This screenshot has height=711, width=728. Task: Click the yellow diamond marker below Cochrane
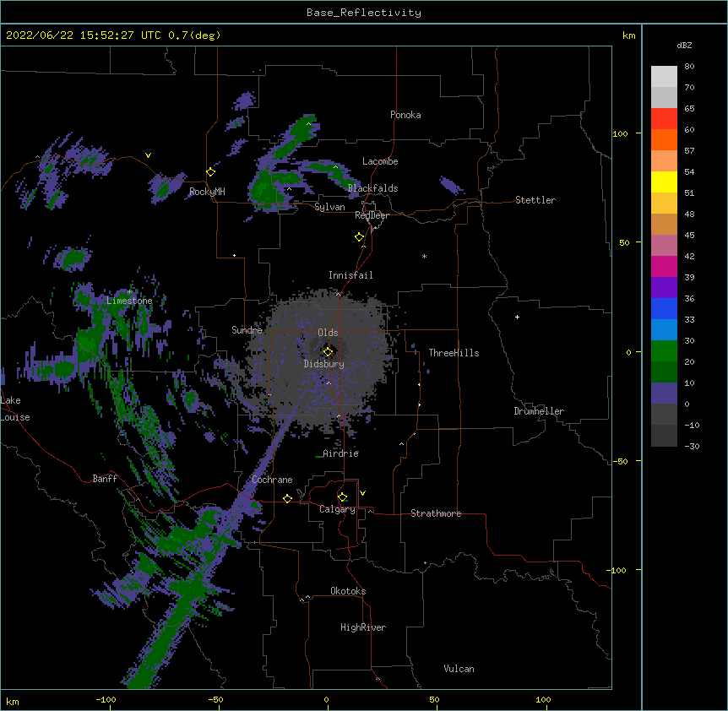pos(287,498)
